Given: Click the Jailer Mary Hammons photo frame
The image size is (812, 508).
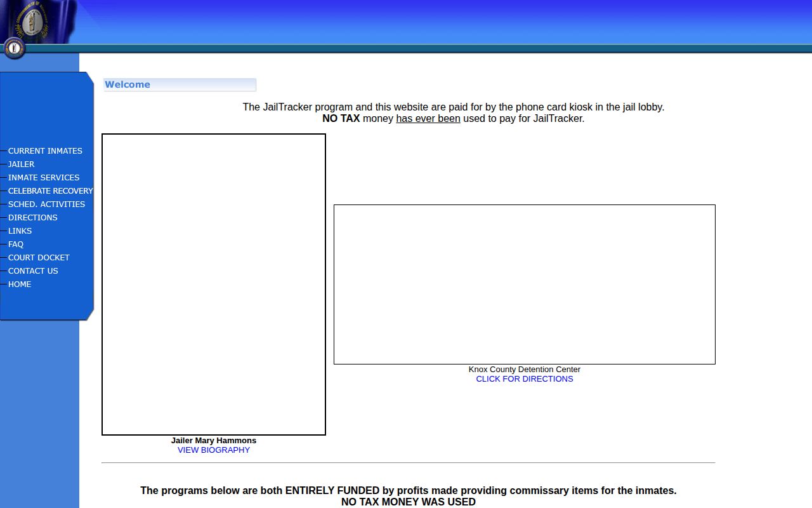Looking at the screenshot, I should click(214, 284).
